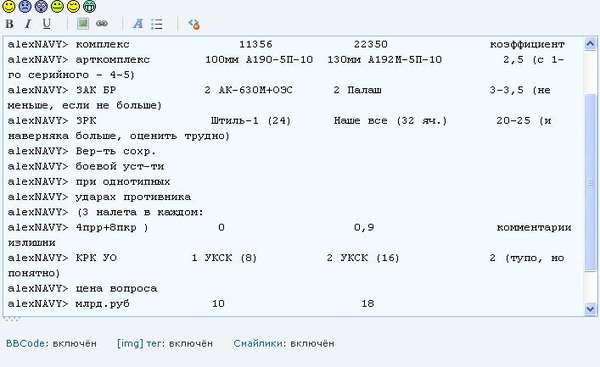Insert the teal grinning-teeth emoticon
This screenshot has width=600, height=367.
point(89,6)
